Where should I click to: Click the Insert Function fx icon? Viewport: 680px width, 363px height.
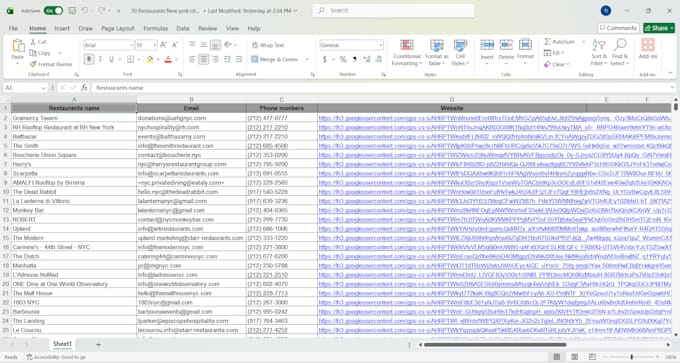coord(84,88)
